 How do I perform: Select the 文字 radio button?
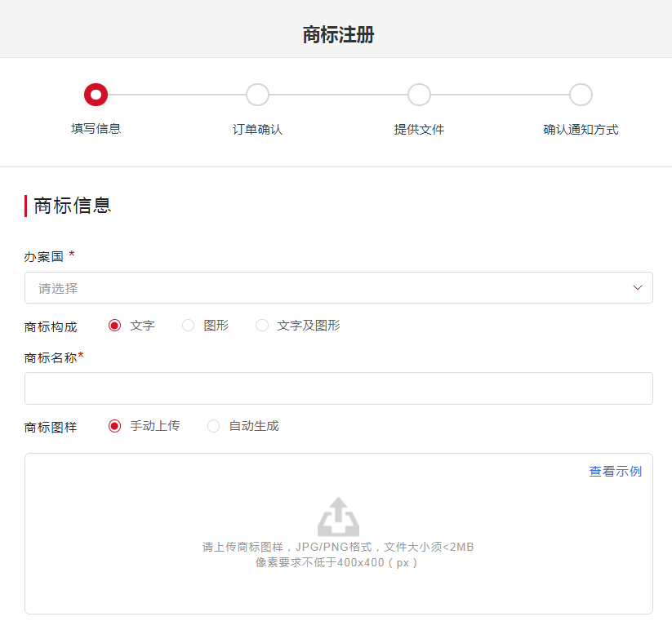tap(115, 326)
